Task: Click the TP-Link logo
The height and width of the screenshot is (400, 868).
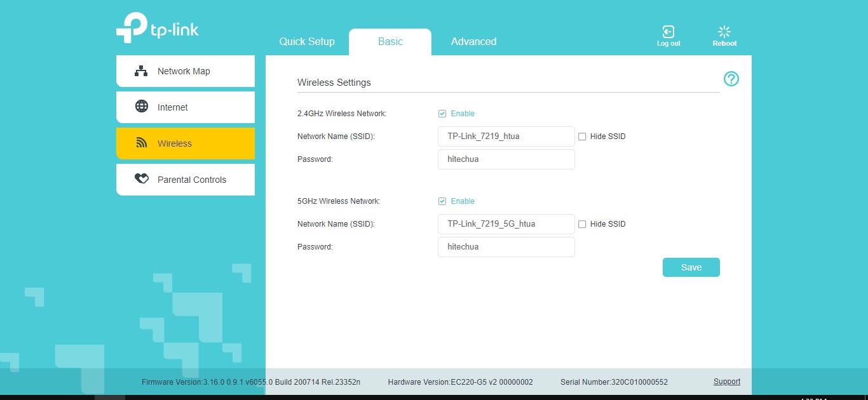Action: tap(157, 28)
